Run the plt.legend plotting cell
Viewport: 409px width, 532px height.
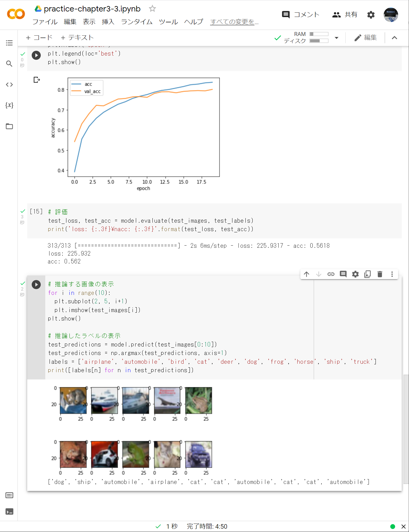tap(36, 55)
